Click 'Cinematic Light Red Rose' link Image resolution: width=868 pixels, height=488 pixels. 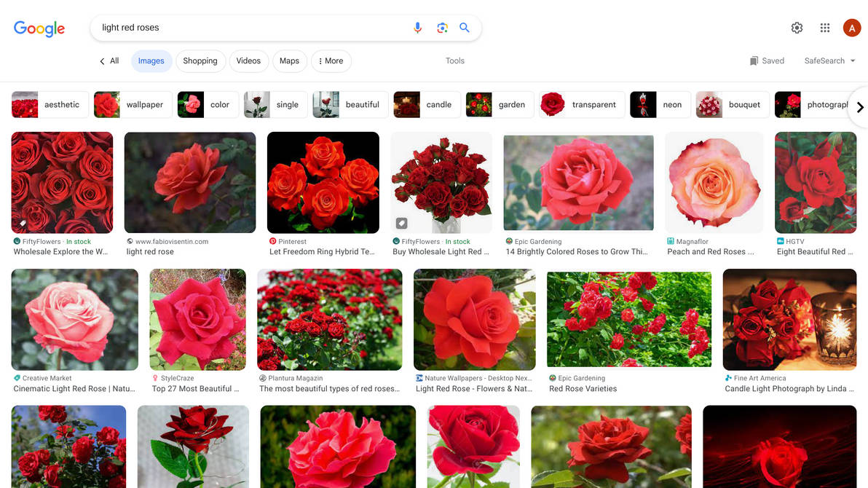(x=74, y=389)
